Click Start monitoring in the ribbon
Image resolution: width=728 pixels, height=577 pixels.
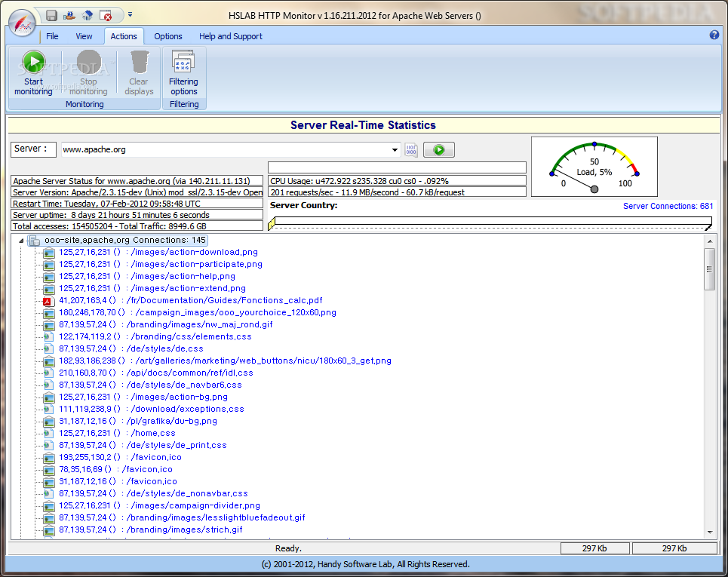pyautogui.click(x=33, y=73)
